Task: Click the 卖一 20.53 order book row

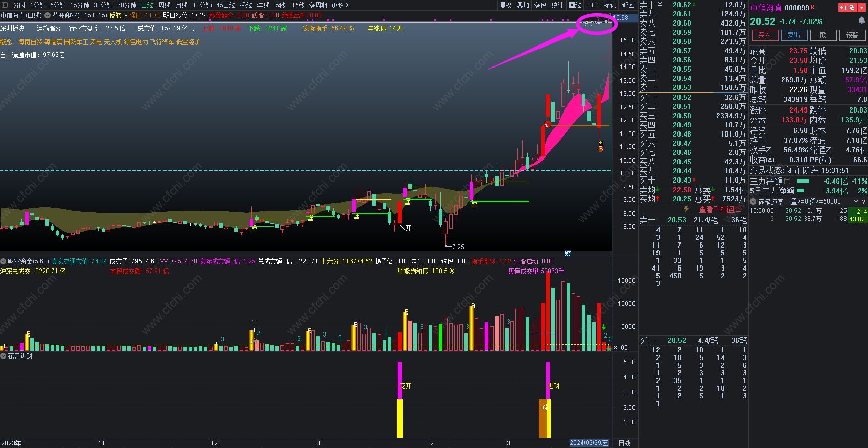Action: pyautogui.click(x=693, y=87)
